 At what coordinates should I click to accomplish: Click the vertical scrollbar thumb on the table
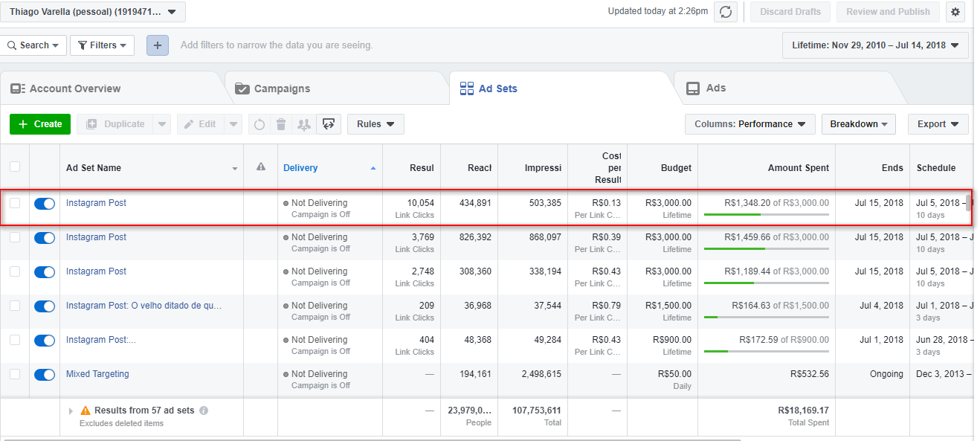pos(968,202)
